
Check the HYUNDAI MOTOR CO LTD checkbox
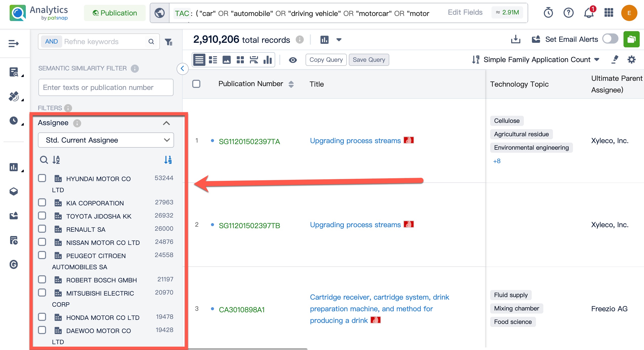(42, 178)
